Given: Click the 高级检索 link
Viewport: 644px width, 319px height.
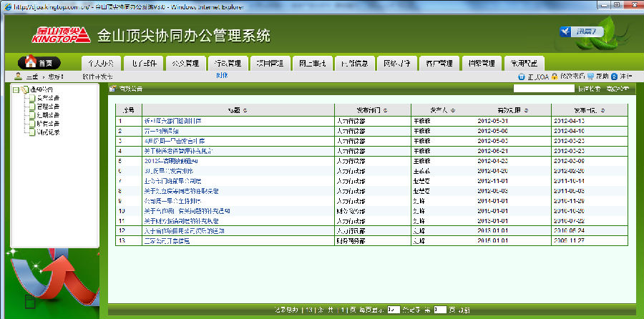Looking at the screenshot, I should click(617, 89).
